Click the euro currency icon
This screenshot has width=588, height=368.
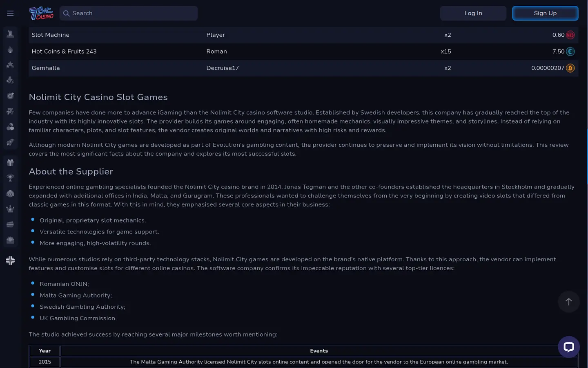[570, 52]
